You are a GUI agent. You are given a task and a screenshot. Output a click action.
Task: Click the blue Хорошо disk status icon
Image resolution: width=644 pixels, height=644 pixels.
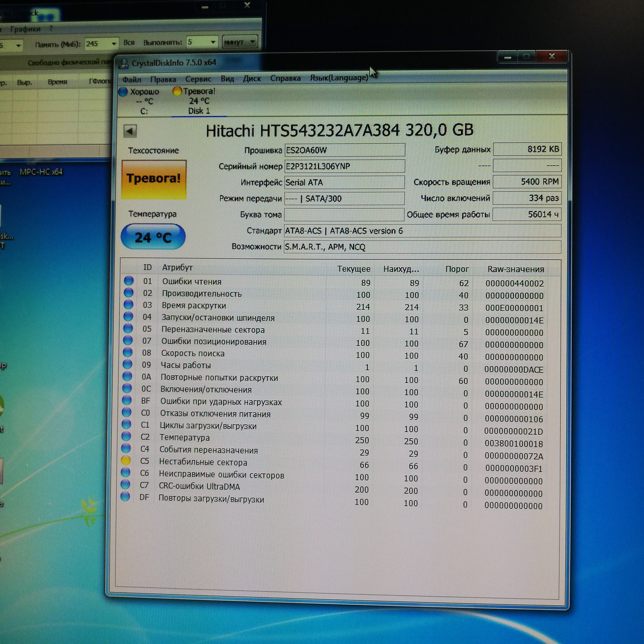click(x=123, y=92)
